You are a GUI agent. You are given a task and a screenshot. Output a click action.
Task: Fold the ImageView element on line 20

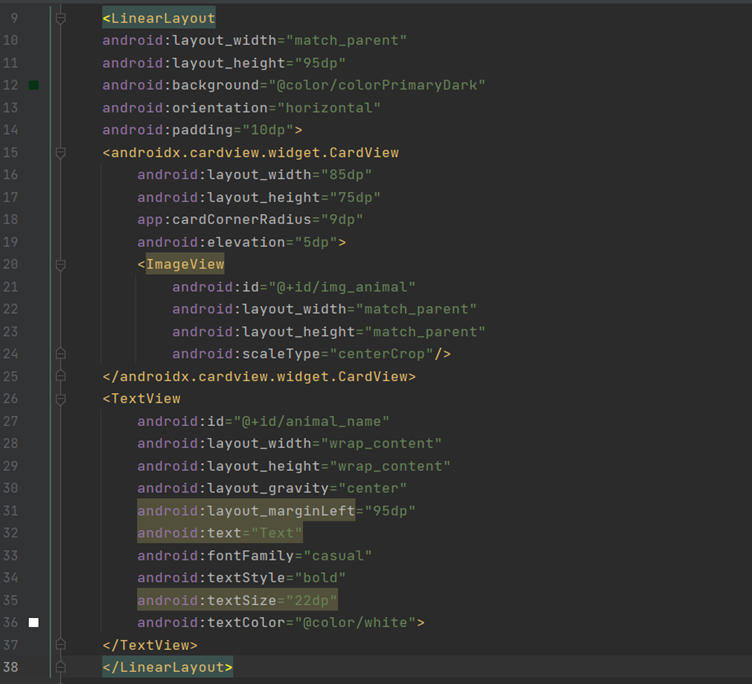point(61,265)
